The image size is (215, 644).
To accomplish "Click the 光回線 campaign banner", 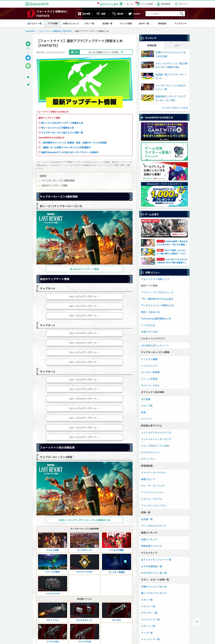I will (x=164, y=131).
